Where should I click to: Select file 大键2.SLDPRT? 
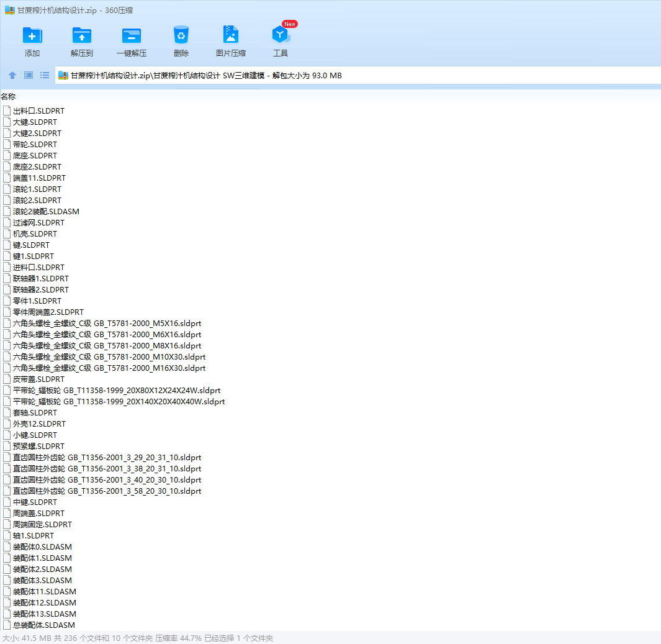click(37, 134)
